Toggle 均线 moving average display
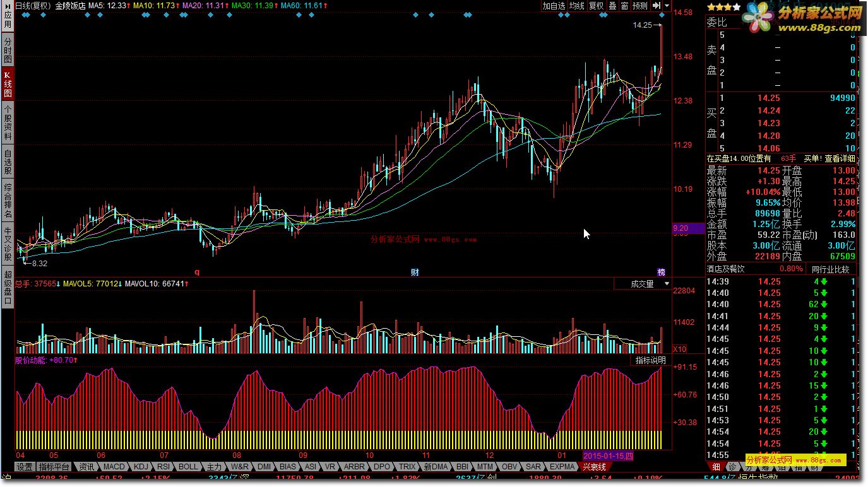This screenshot has width=868, height=487. click(x=577, y=6)
